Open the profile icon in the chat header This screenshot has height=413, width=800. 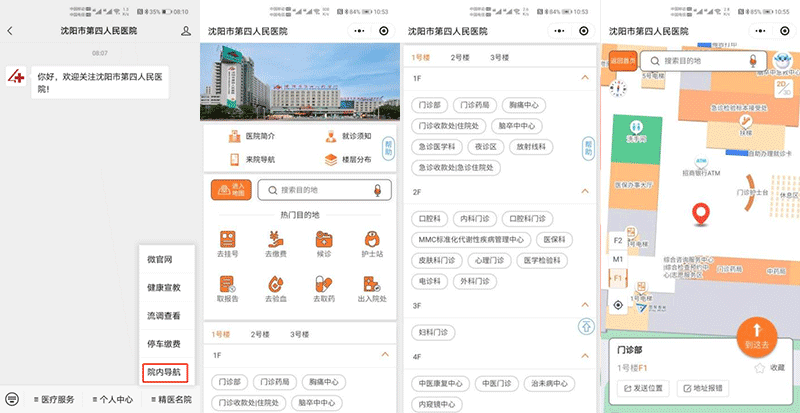pos(186,31)
